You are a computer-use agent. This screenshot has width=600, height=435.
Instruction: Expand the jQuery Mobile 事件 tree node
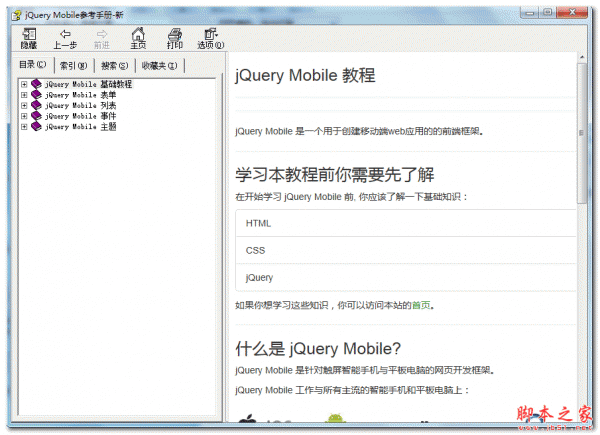[x=24, y=116]
